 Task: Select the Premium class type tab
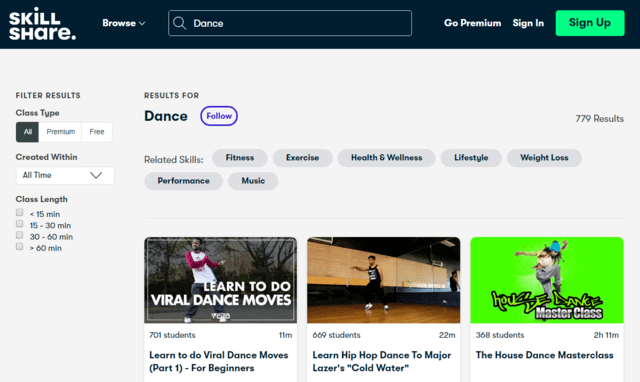coord(60,132)
